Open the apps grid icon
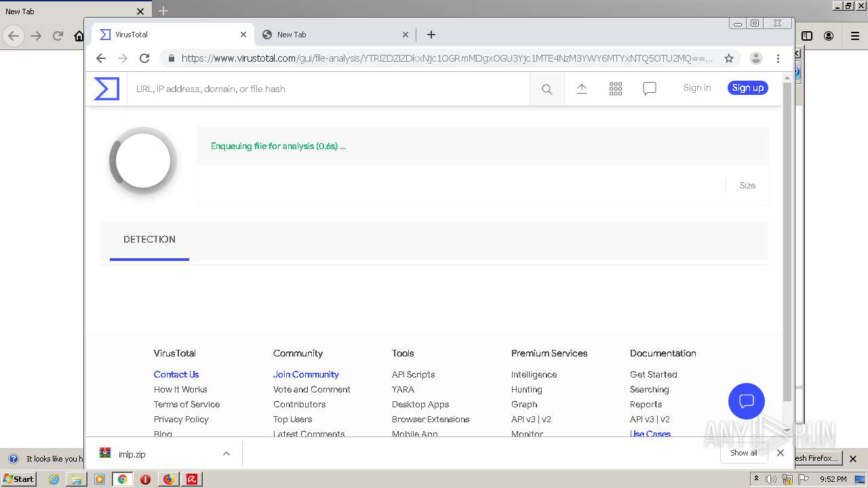This screenshot has width=868, height=488. (x=616, y=89)
